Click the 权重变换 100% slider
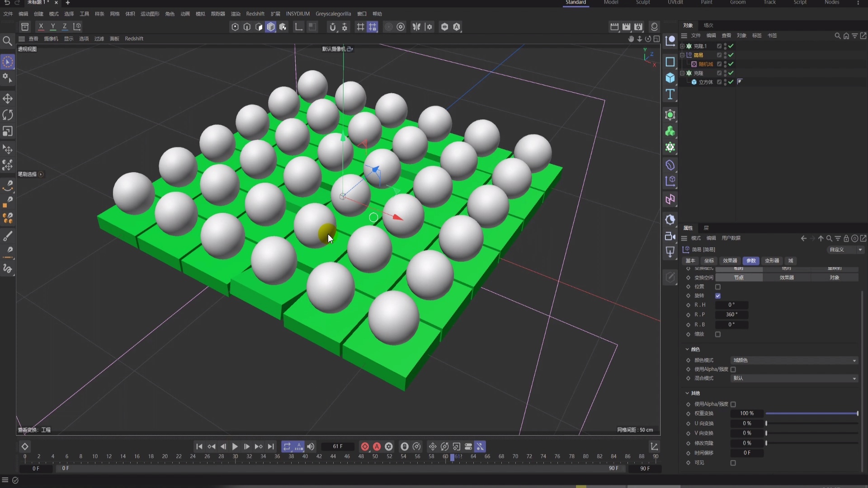The image size is (868, 488). [809, 413]
